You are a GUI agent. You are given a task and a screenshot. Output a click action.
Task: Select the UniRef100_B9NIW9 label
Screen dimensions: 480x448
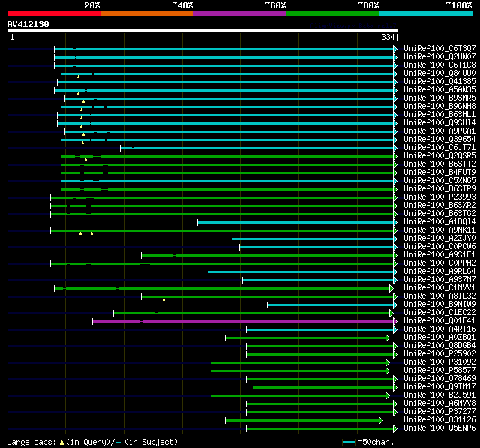click(x=439, y=305)
